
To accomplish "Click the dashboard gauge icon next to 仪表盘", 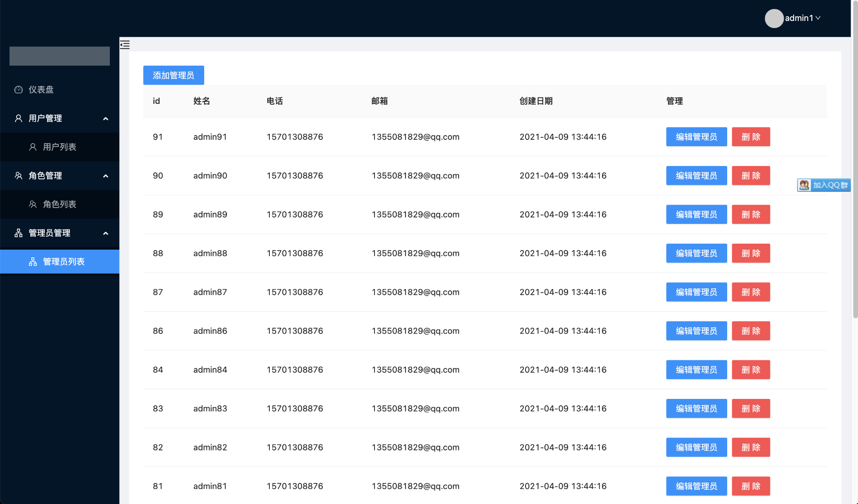I will click(18, 90).
